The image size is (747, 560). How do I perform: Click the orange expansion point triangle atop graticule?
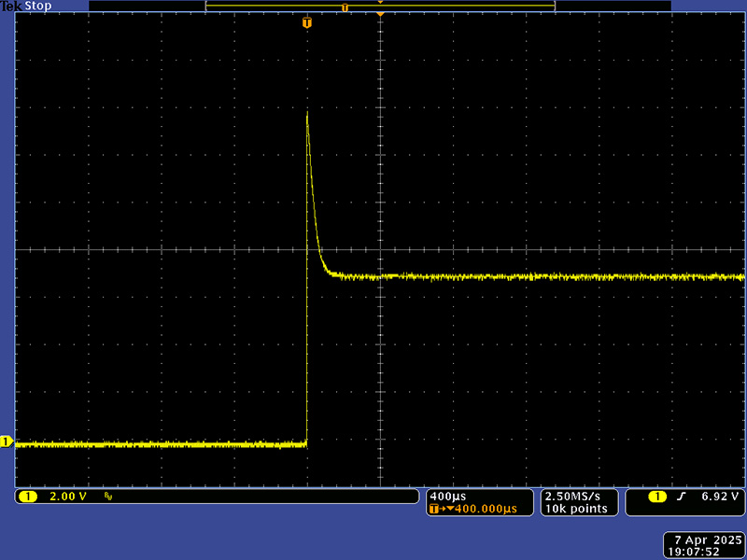pos(380,14)
